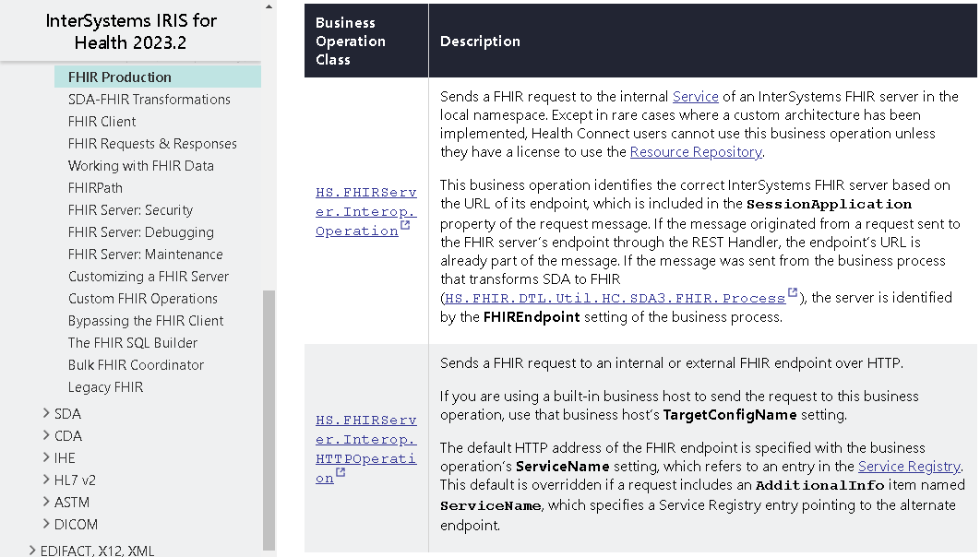Open SDA-FHIR Transformations page
This screenshot has height=557, width=980.
149,100
